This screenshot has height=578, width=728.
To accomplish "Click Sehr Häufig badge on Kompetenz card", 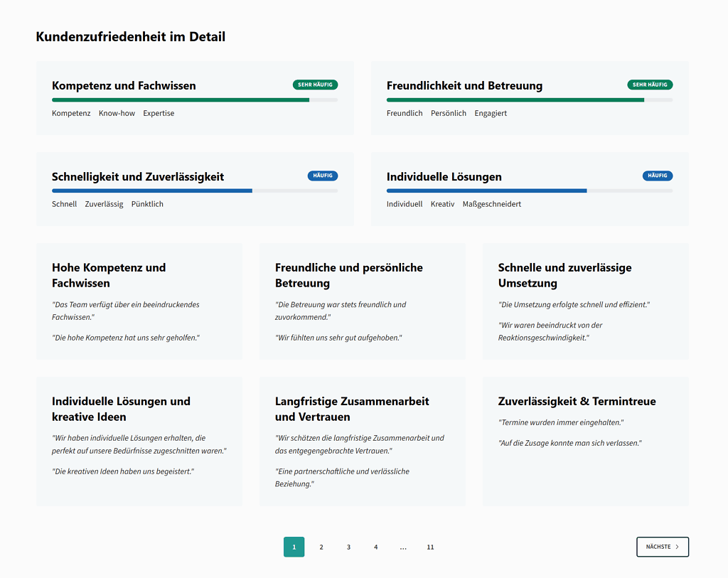I will point(315,85).
